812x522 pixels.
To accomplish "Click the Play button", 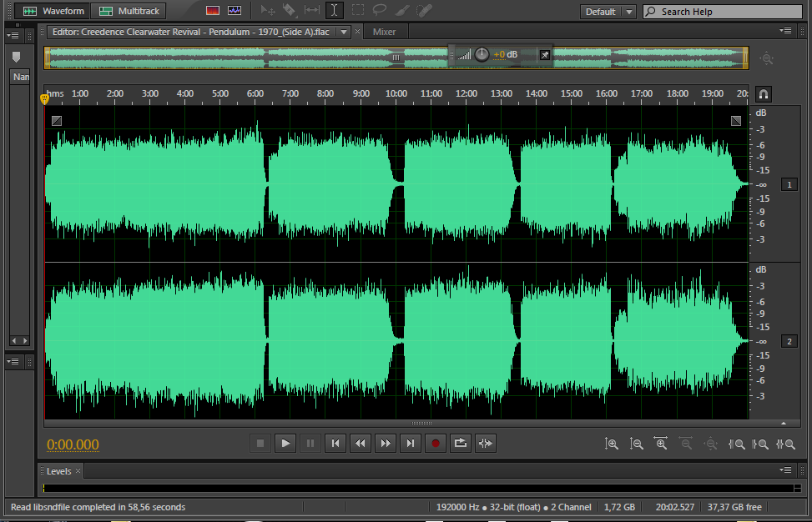I will [285, 444].
